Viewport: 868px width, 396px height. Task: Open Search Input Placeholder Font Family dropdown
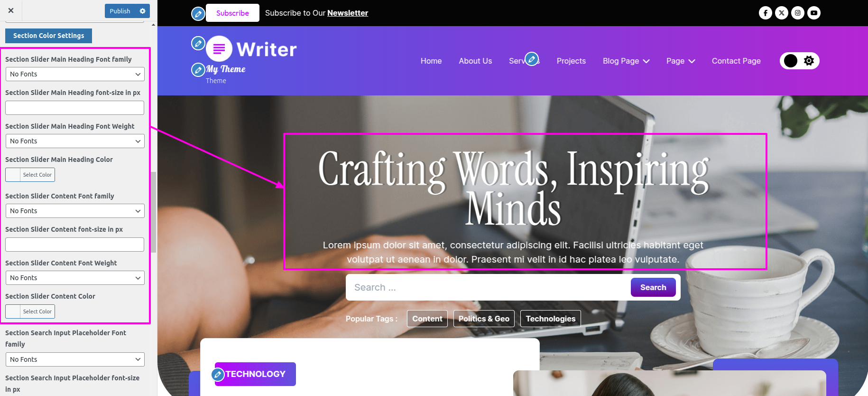coord(75,359)
